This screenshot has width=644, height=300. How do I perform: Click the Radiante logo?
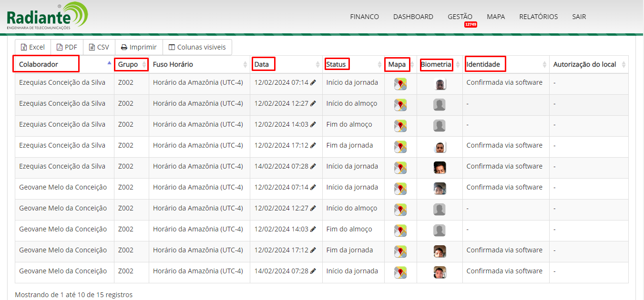[47, 17]
